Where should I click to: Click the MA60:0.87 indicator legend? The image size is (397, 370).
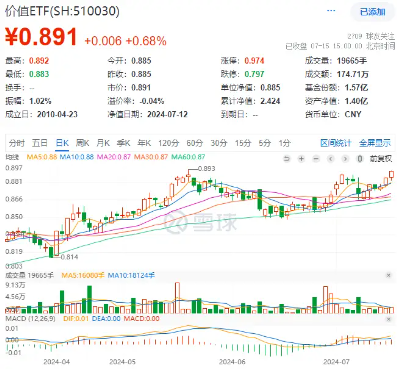tap(188, 157)
